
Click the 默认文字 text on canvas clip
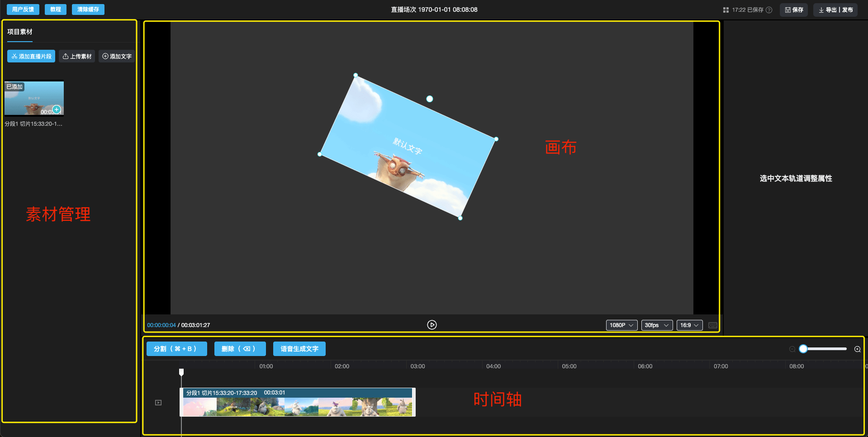[408, 146]
